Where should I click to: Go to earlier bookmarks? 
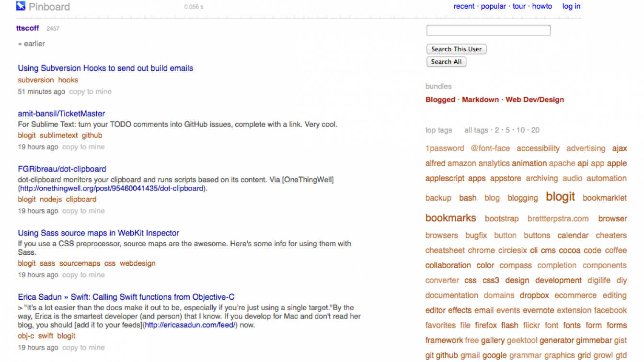[32, 44]
